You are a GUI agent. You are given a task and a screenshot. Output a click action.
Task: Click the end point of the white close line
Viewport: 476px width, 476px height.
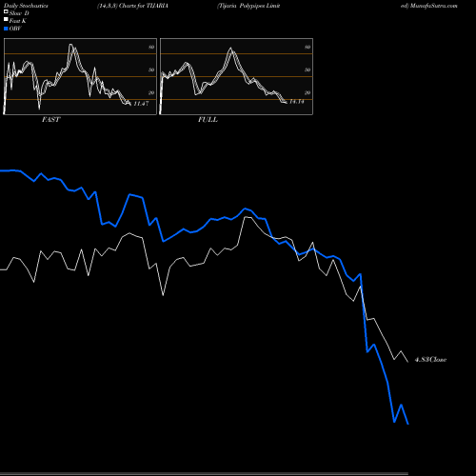click(x=408, y=362)
